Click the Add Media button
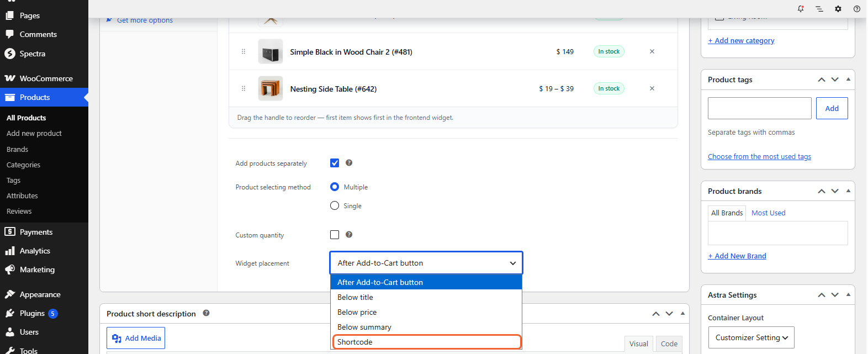Screen dimensions: 868x354 (x=136, y=338)
